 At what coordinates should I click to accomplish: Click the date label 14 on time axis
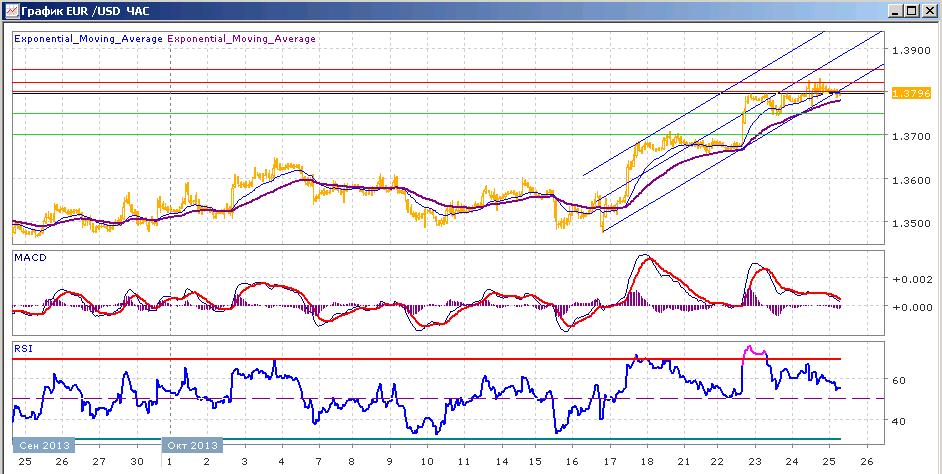point(502,462)
